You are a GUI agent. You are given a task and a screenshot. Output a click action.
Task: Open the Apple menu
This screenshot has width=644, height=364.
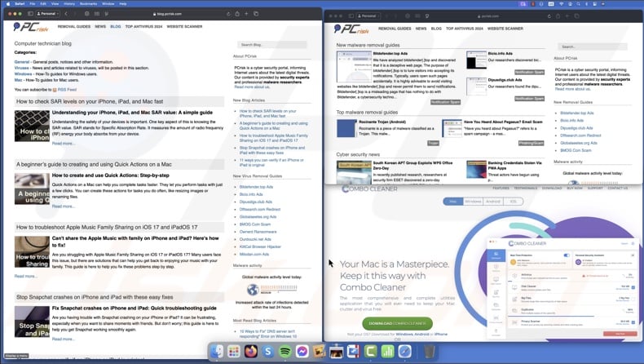click(8, 4)
